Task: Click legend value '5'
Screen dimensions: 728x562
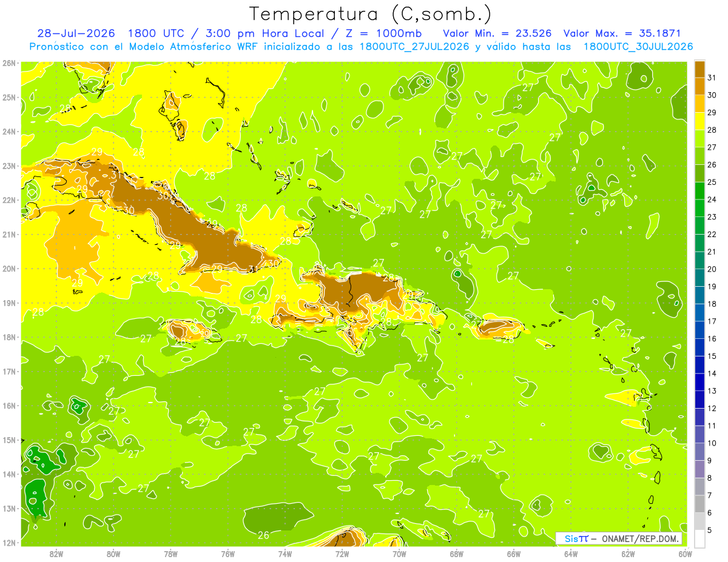Action: 710,530
